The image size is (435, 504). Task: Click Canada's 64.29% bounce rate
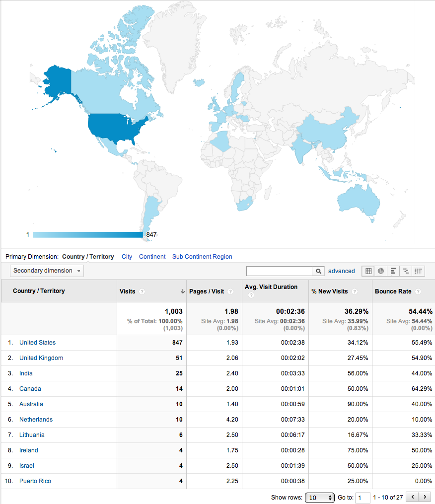422,389
